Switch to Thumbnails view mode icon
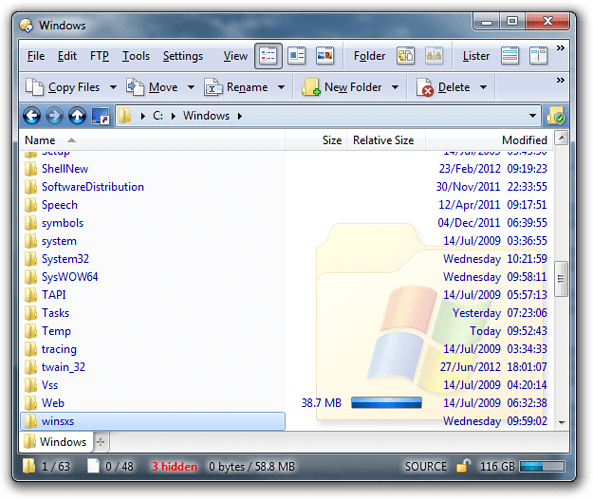Screen dimensions: 593x500 click(325, 56)
